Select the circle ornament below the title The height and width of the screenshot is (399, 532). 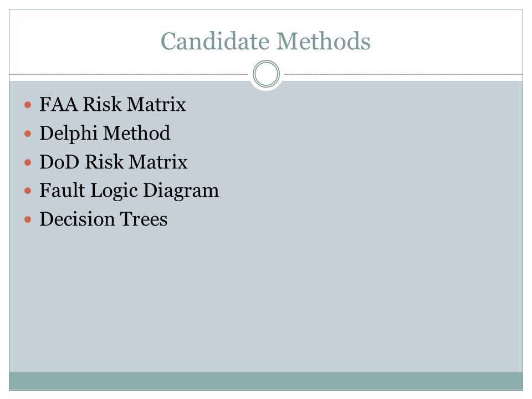point(267,74)
